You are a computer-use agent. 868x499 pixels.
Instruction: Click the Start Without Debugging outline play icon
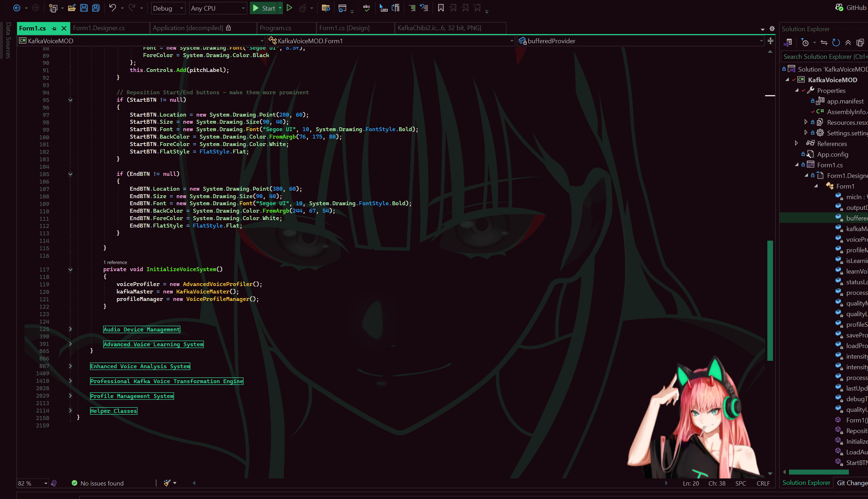289,8
